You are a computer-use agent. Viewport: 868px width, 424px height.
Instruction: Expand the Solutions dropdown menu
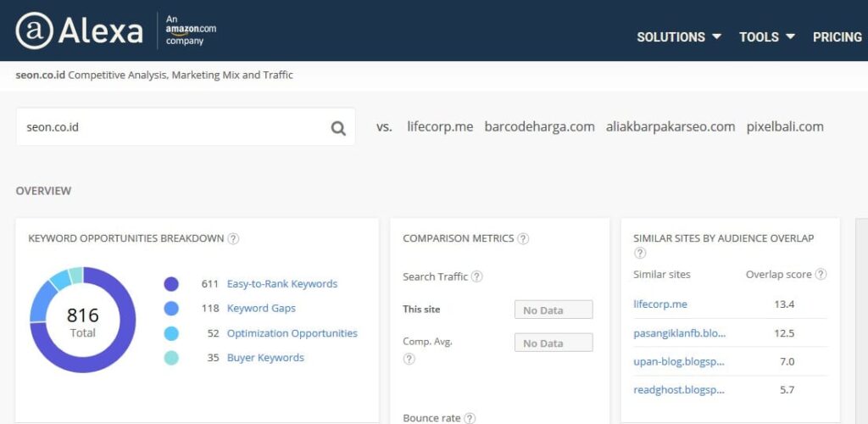coord(679,37)
